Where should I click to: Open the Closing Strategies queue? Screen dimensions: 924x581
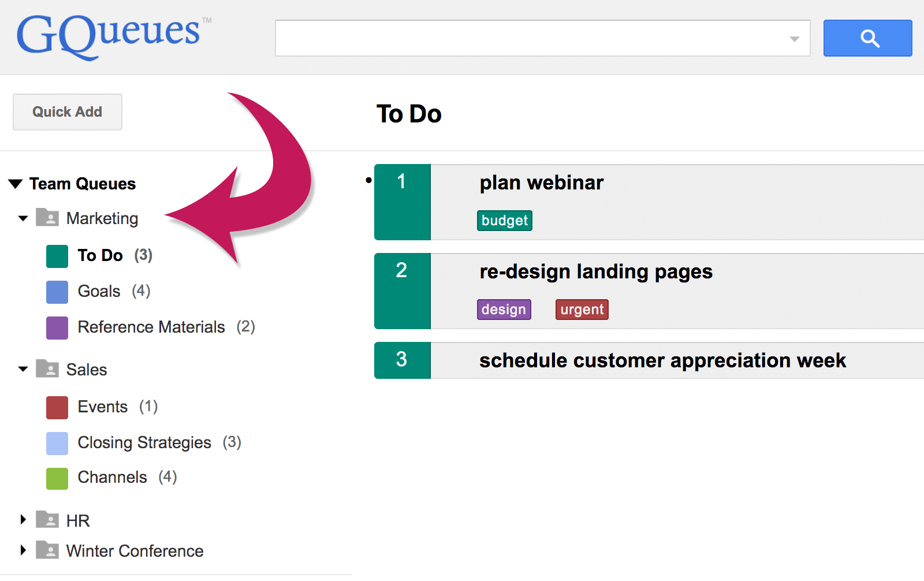click(144, 442)
